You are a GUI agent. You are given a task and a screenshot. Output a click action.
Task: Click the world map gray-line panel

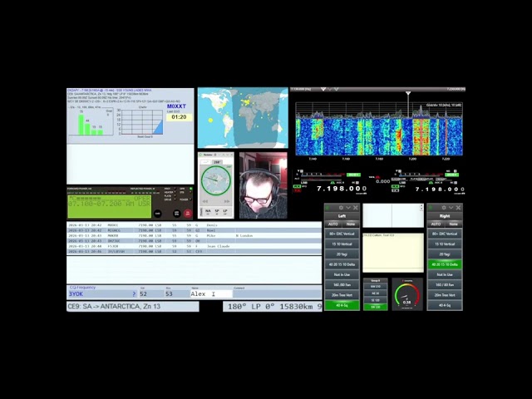coord(243,118)
